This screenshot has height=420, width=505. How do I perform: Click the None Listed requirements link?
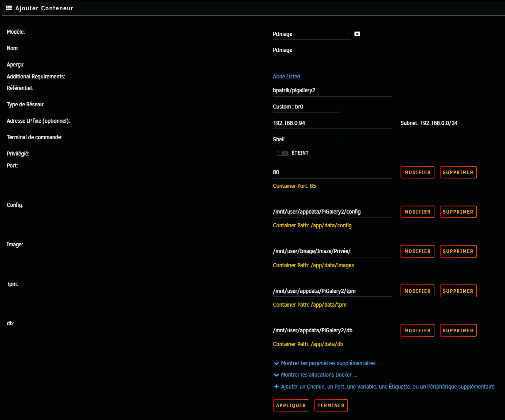[x=286, y=76]
